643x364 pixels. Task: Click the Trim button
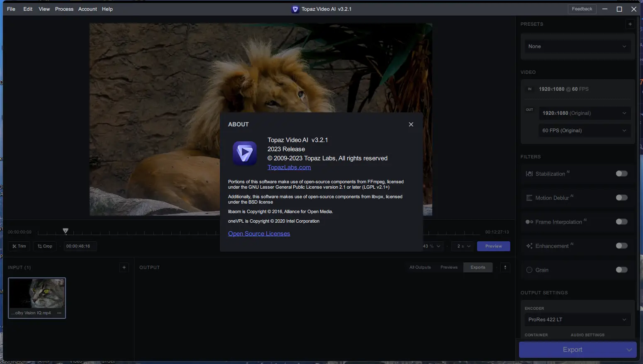19,246
